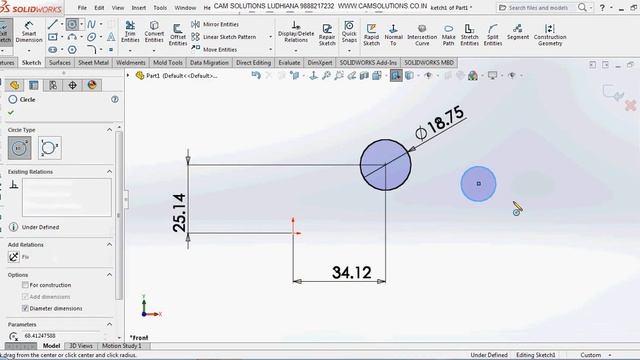Choose the Corner Rectangle tool

(53, 37)
